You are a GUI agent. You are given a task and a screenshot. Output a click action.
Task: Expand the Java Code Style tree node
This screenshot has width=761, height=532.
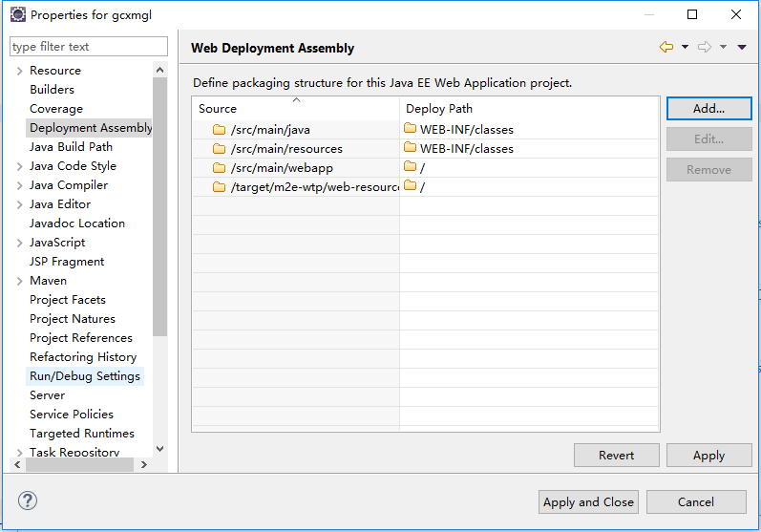click(x=19, y=166)
